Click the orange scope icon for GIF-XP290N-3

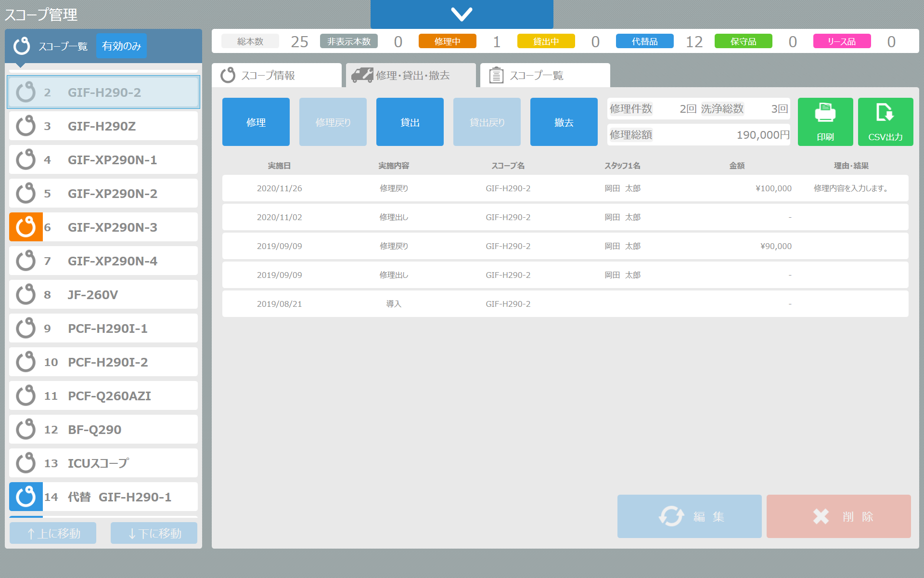coord(26,227)
